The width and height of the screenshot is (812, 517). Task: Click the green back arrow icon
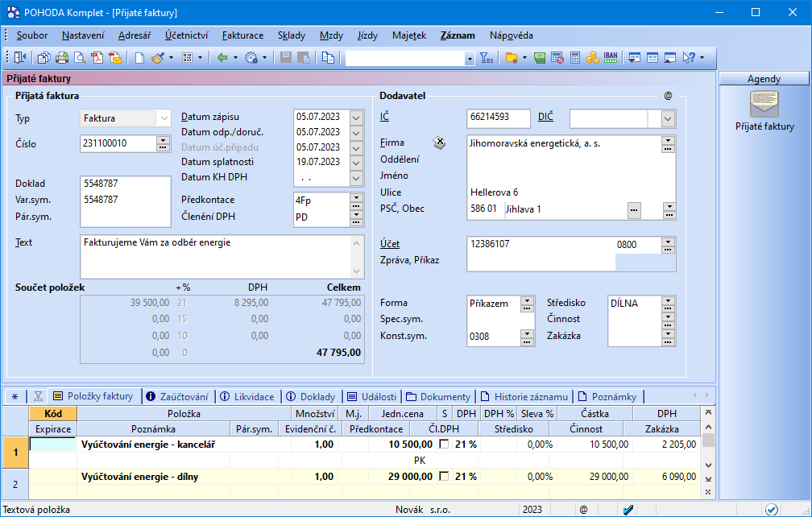[x=222, y=57]
